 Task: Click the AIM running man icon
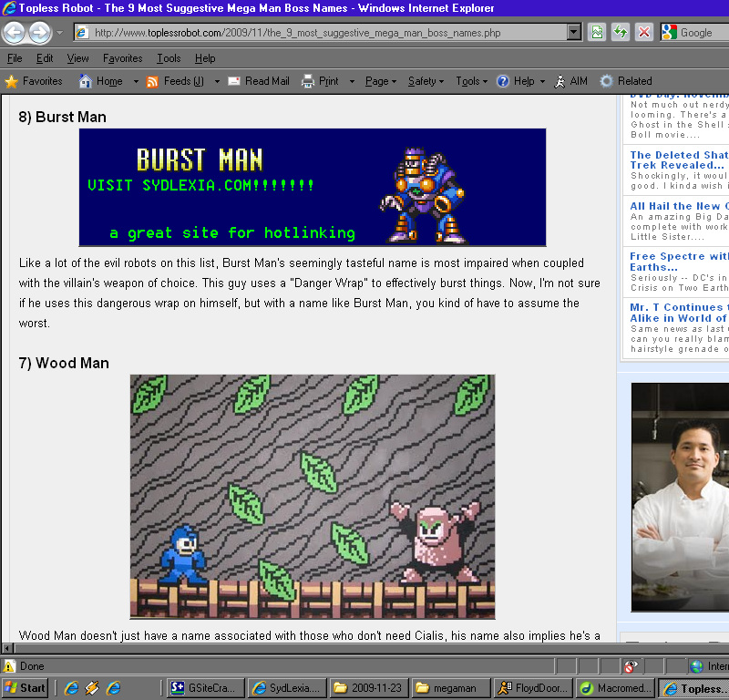(x=560, y=81)
